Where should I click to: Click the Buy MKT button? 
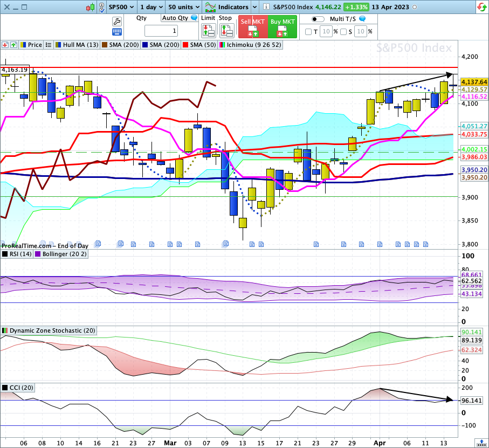[283, 27]
